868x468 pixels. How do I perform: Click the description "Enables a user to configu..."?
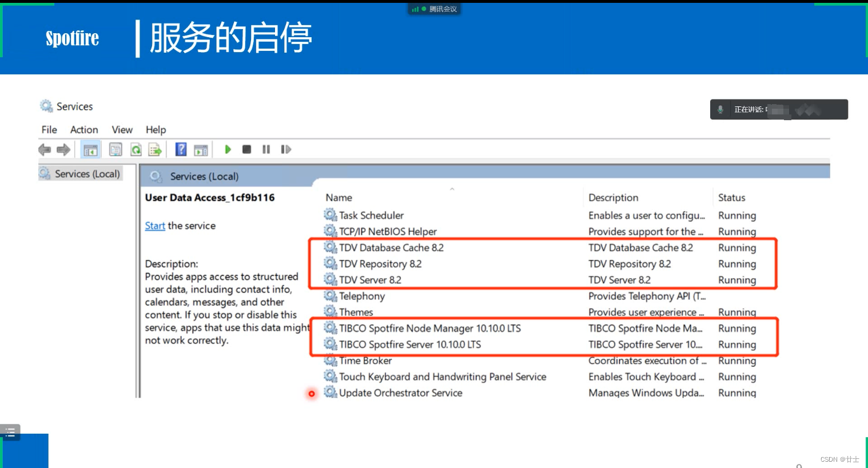pos(647,215)
